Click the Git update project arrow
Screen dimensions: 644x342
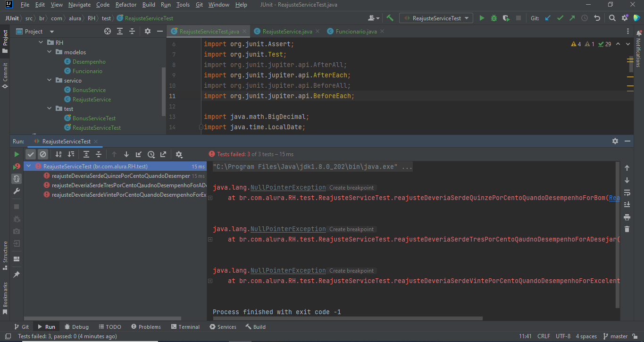point(548,18)
